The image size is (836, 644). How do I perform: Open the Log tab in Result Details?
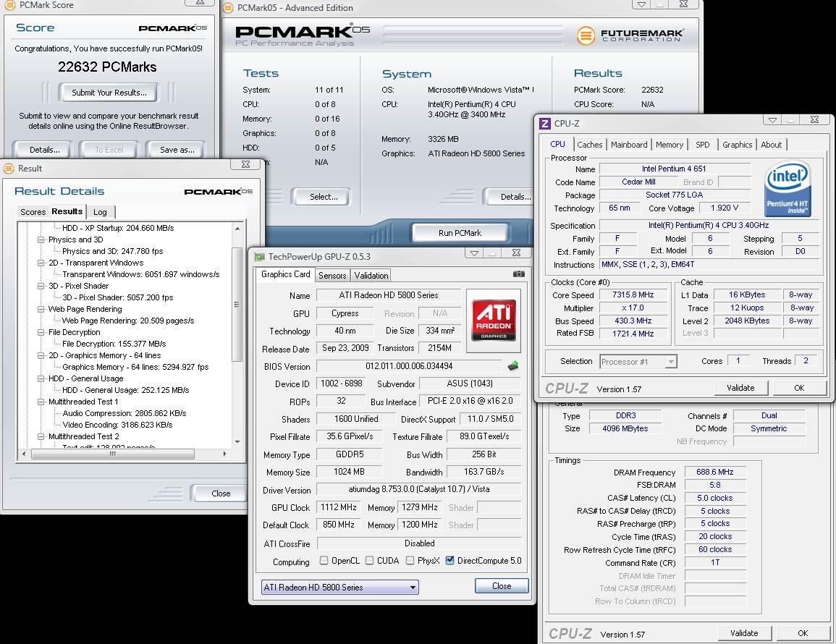pos(100,212)
